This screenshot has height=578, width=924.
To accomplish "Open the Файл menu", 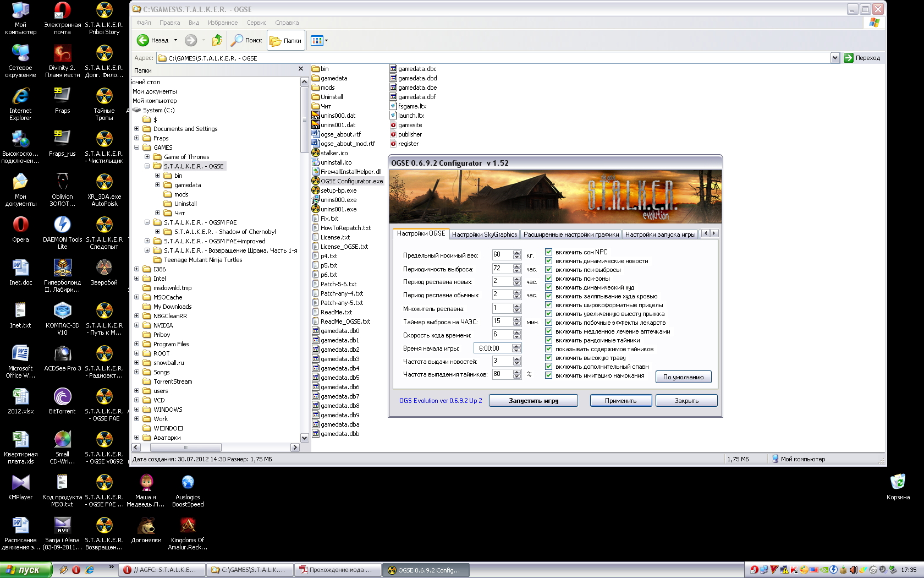I will pos(144,23).
